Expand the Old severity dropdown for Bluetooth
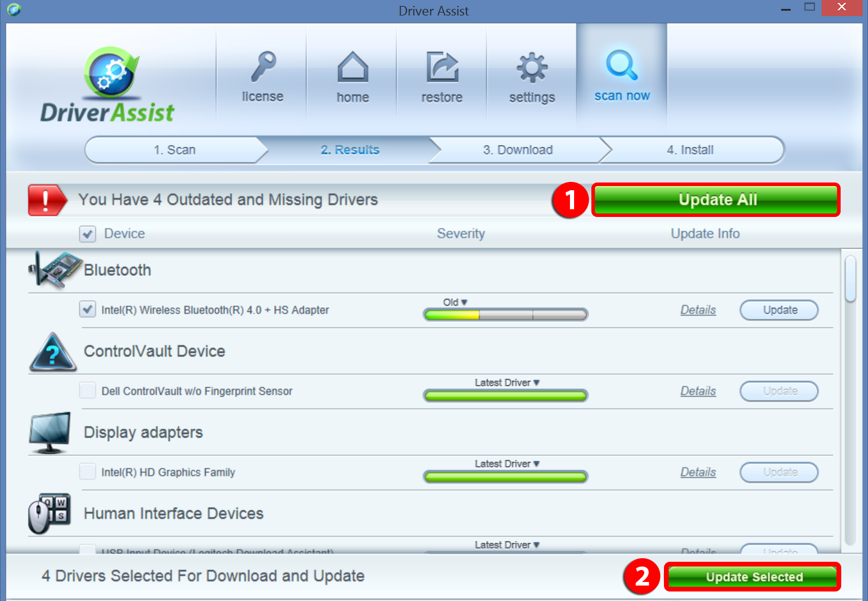Screen dimensions: 868x601 (x=455, y=302)
